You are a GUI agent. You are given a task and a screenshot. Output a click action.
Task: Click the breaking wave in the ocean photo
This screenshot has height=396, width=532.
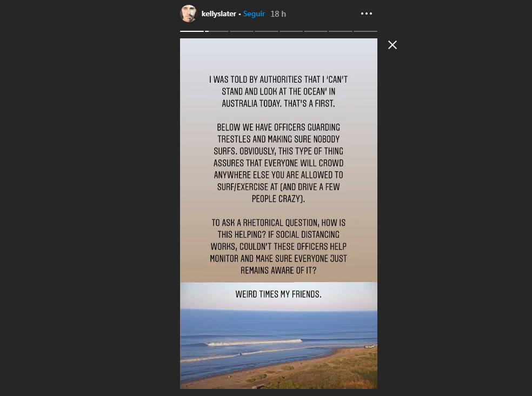click(254, 343)
